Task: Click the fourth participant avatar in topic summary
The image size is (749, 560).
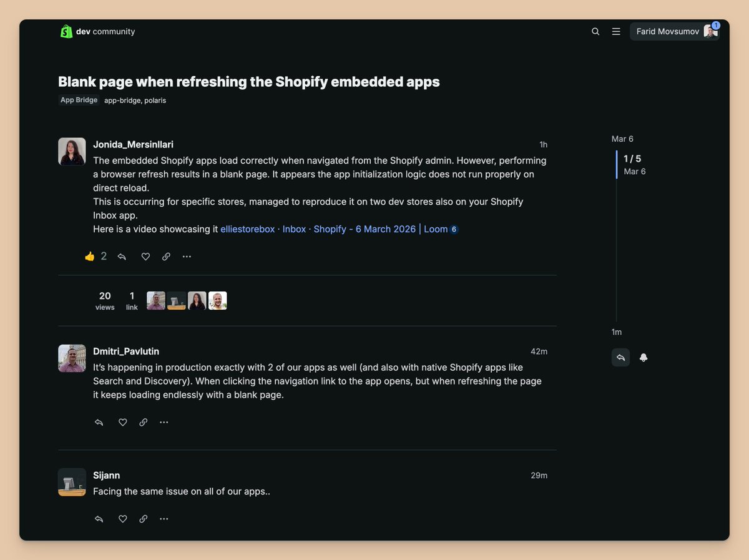Action: point(218,301)
